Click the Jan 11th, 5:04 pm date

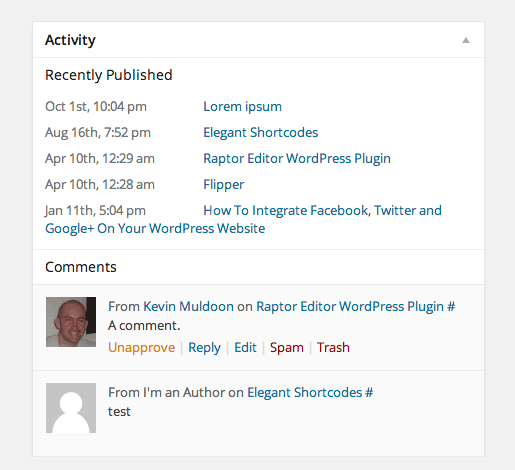[95, 211]
